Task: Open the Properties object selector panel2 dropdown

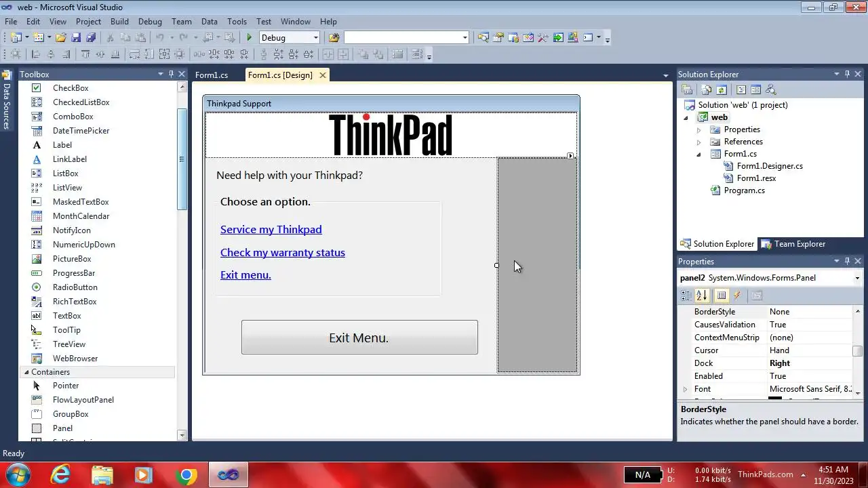Action: [857, 278]
